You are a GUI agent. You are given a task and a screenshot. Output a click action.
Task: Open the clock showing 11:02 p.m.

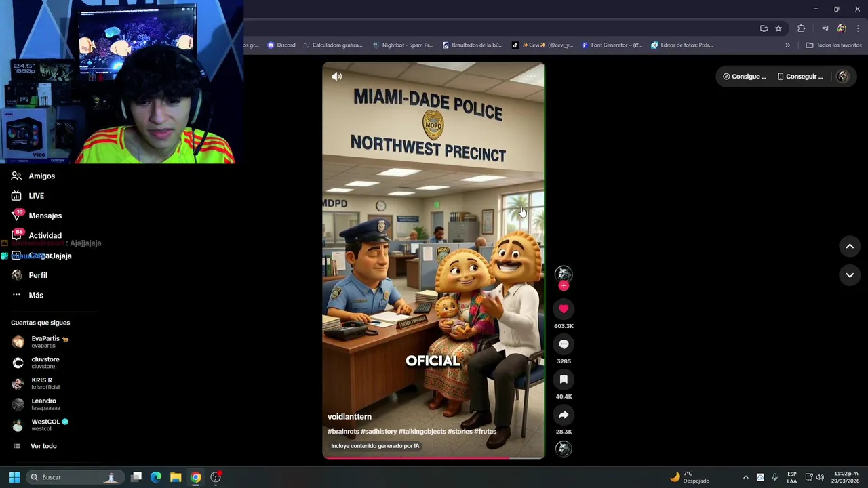[x=846, y=477]
